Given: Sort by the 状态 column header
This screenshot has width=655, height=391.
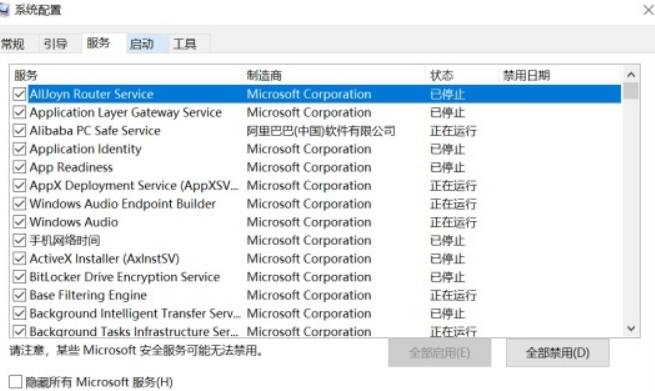Looking at the screenshot, I should coord(462,75).
